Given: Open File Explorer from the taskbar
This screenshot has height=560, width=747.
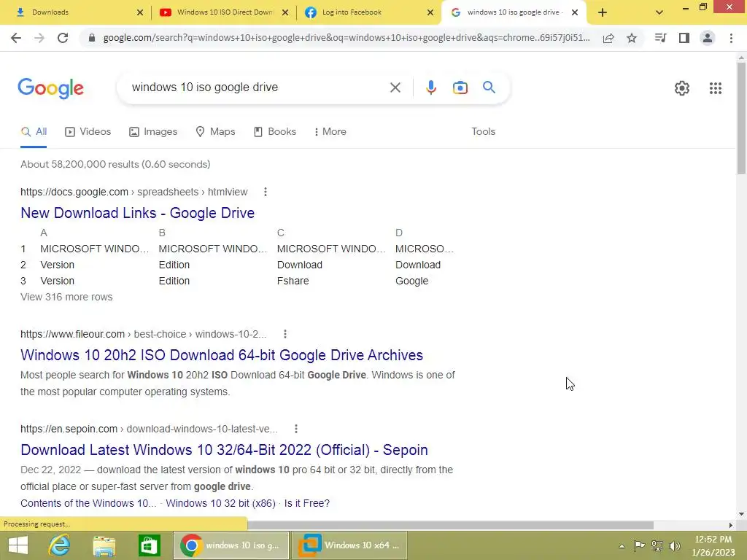Looking at the screenshot, I should [104, 545].
